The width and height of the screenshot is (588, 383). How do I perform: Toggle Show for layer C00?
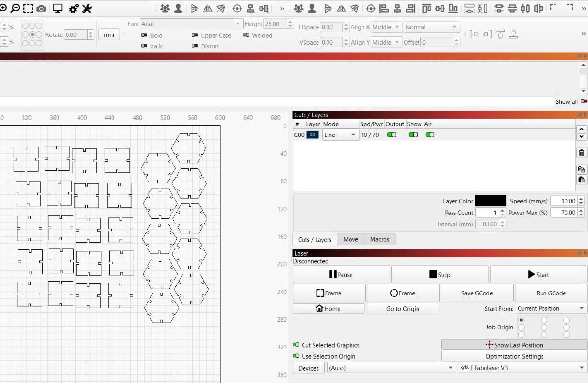pos(413,135)
